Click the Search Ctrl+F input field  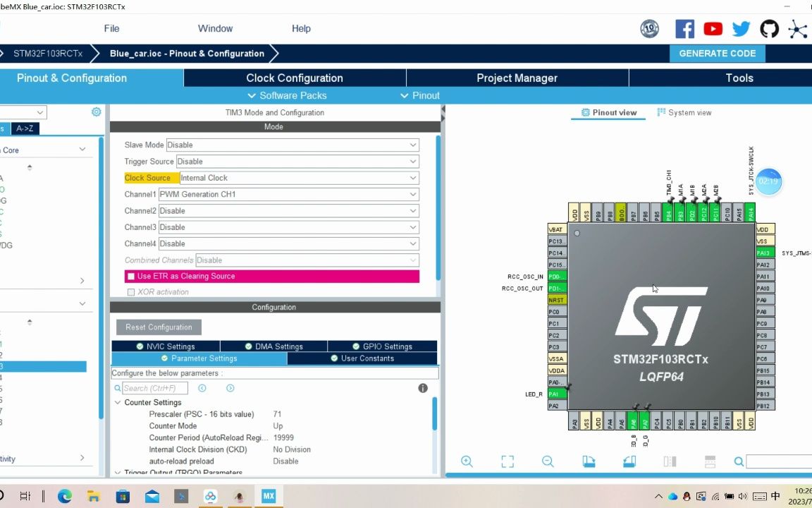(154, 388)
